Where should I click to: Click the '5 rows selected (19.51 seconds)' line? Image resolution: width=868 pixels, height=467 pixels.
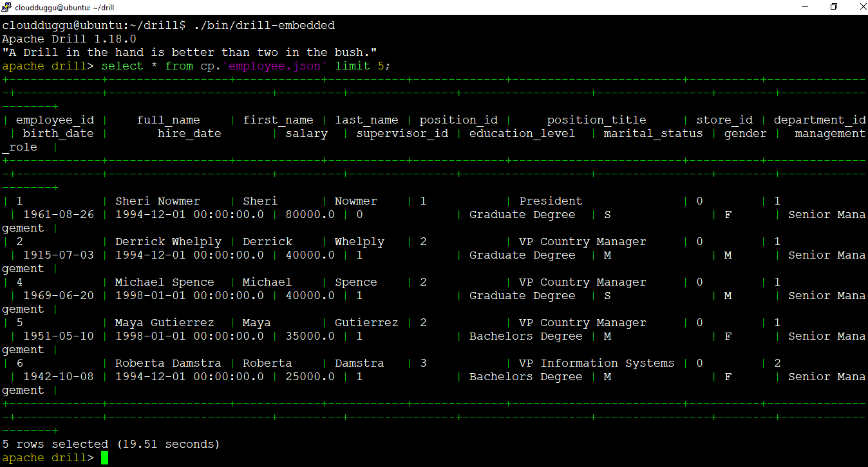111,444
